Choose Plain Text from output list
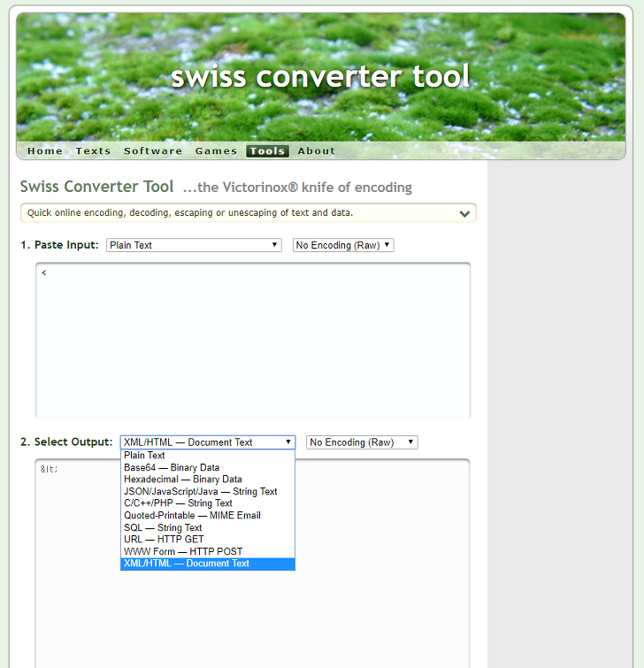 [x=208, y=456]
